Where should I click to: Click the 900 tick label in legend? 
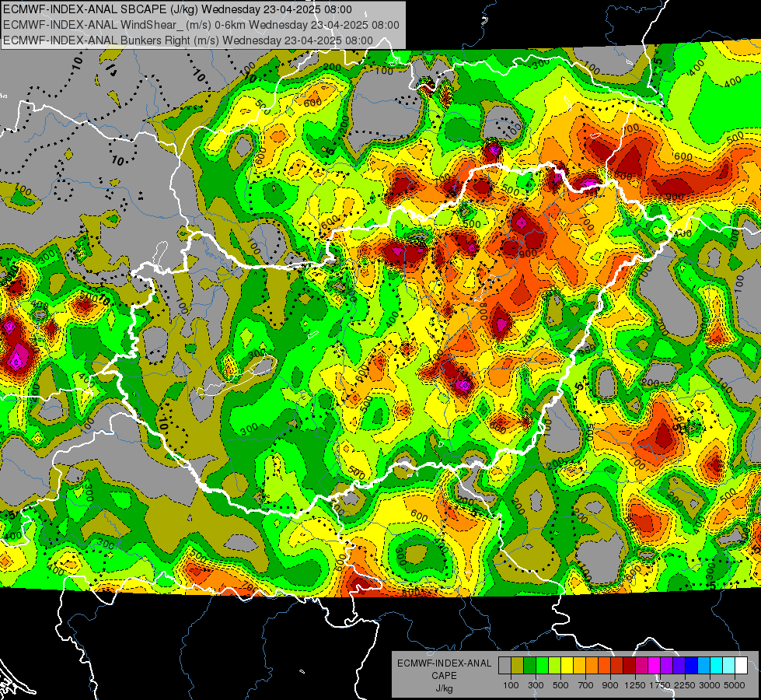(x=609, y=685)
